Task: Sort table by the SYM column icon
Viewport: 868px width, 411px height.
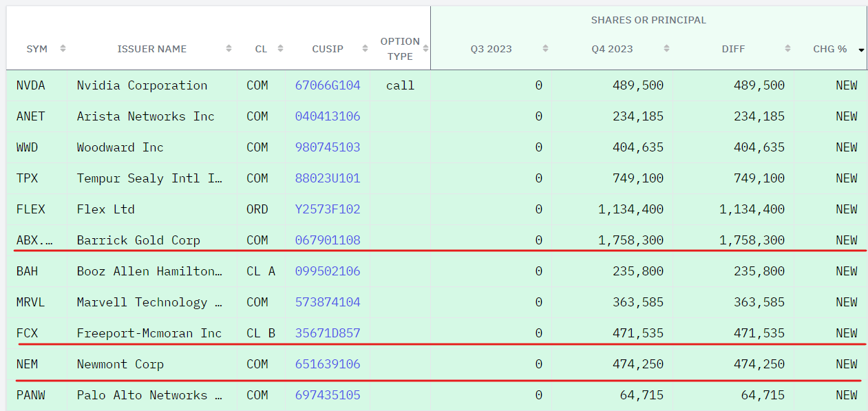Action: pyautogui.click(x=63, y=49)
